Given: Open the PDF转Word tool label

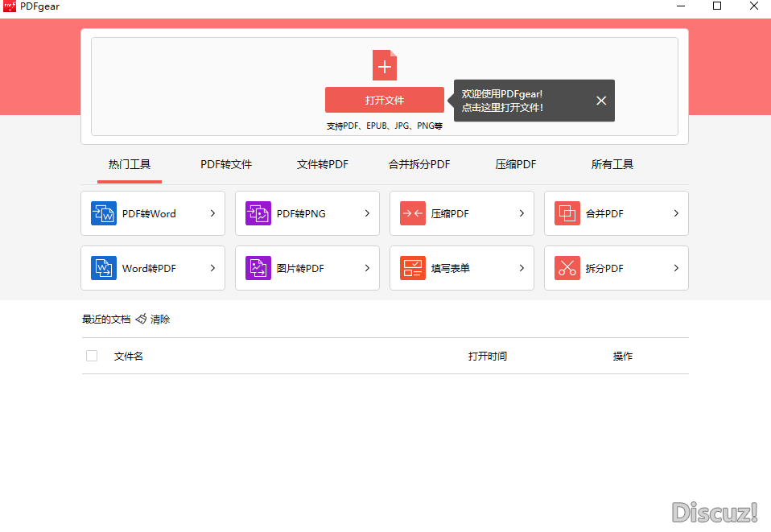Looking at the screenshot, I should [x=149, y=214].
